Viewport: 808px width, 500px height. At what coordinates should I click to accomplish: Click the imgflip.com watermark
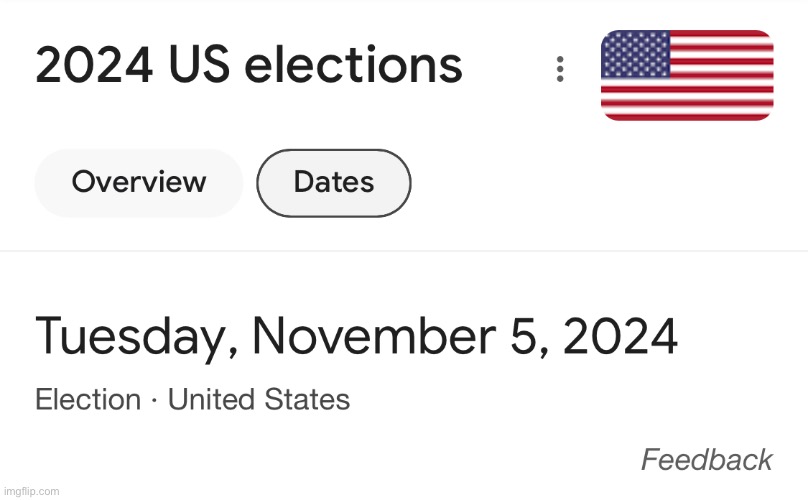point(31,491)
